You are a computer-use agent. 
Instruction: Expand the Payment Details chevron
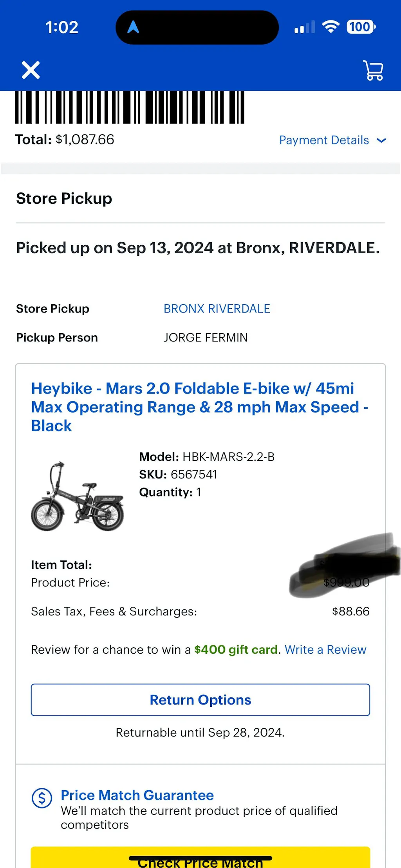tap(381, 140)
